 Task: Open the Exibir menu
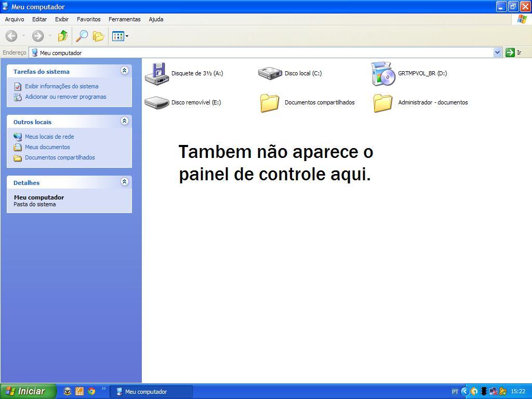[62, 19]
